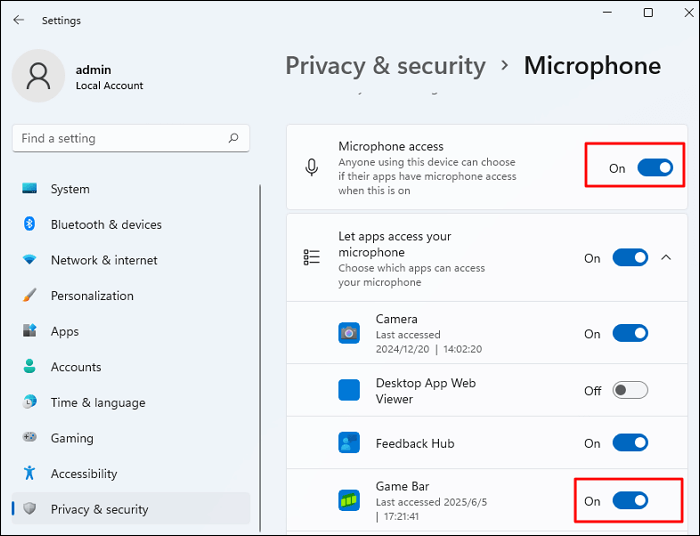Image resolution: width=700 pixels, height=536 pixels.
Task: Click the Game Bar app icon
Action: 349,500
